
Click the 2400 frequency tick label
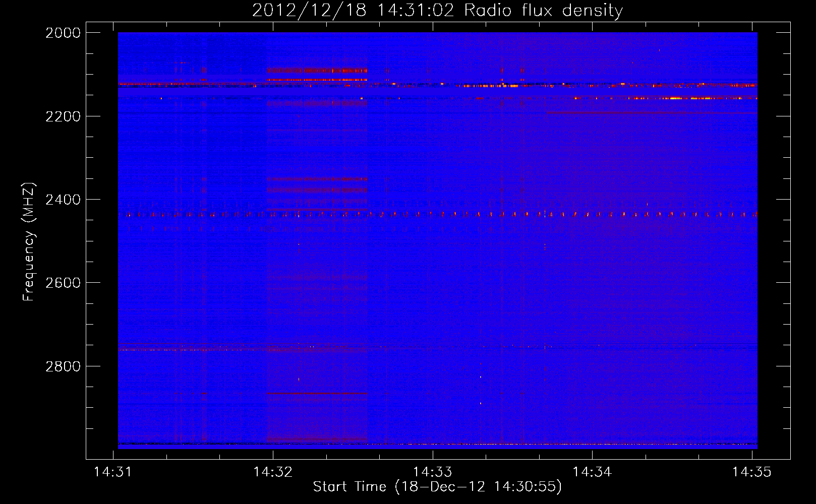63,200
